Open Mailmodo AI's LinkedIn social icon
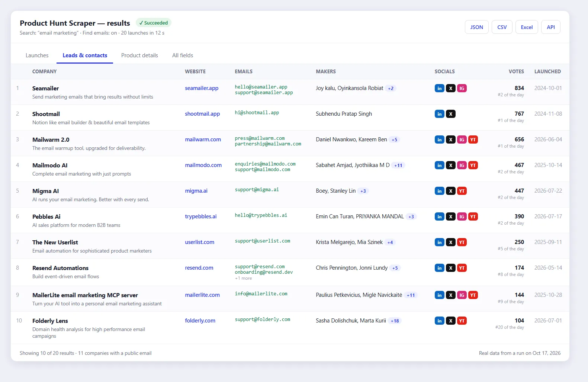The image size is (588, 382). [x=439, y=165]
